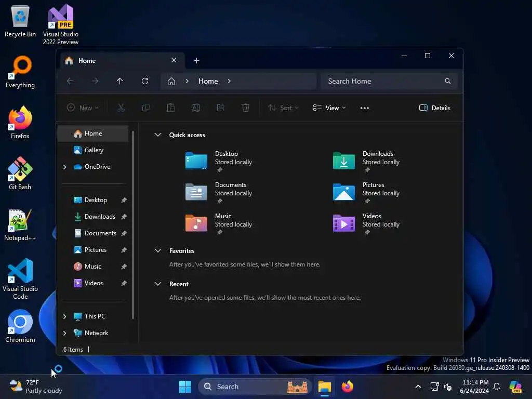Unpin Downloads using its sidebar pin icon
532x399 pixels.
(x=124, y=217)
